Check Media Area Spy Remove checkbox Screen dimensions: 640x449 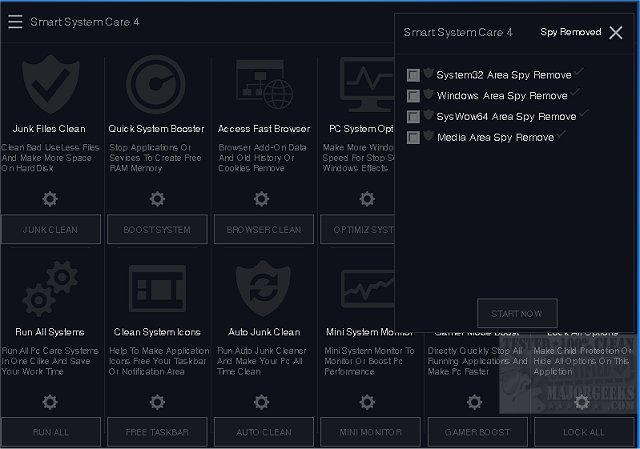tap(413, 138)
